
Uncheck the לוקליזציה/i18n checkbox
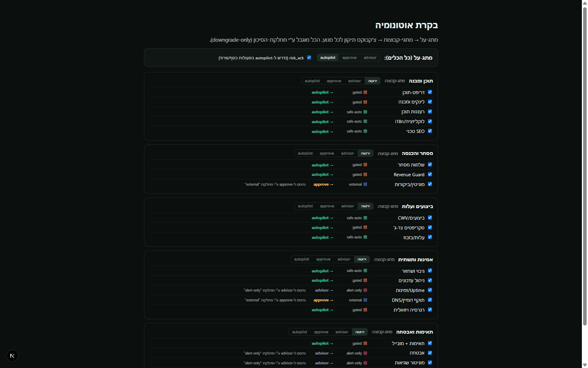430,121
